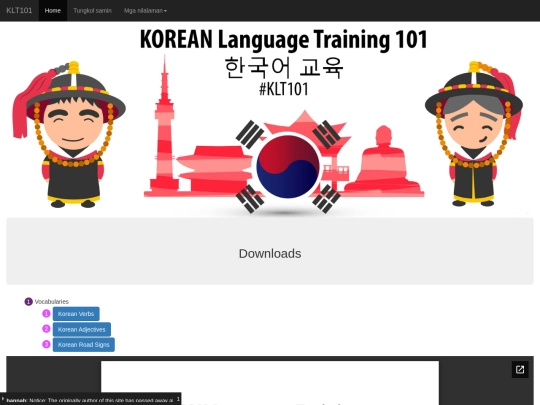Click the Downloads heading text
The width and height of the screenshot is (540, 405).
(270, 253)
